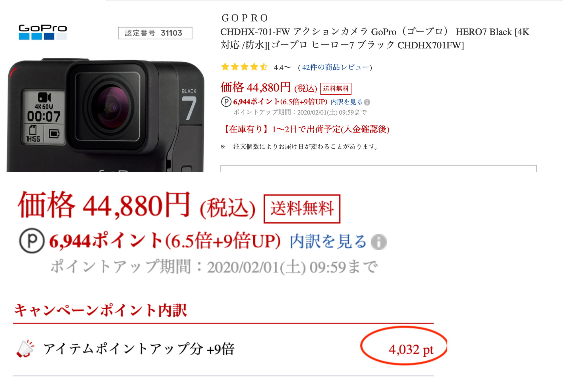Click the small info icon beside 内訳を見る

coord(367,102)
